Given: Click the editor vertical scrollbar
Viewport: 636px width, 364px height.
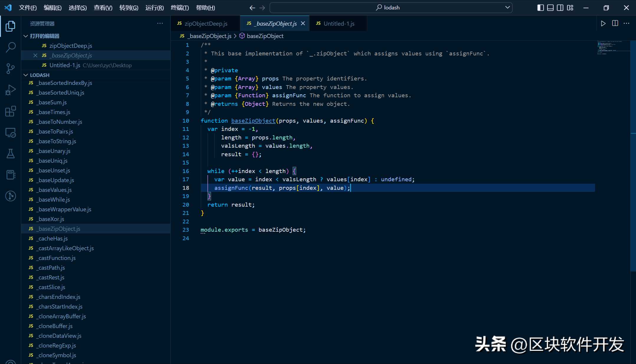Looking at the screenshot, I should click(x=633, y=156).
